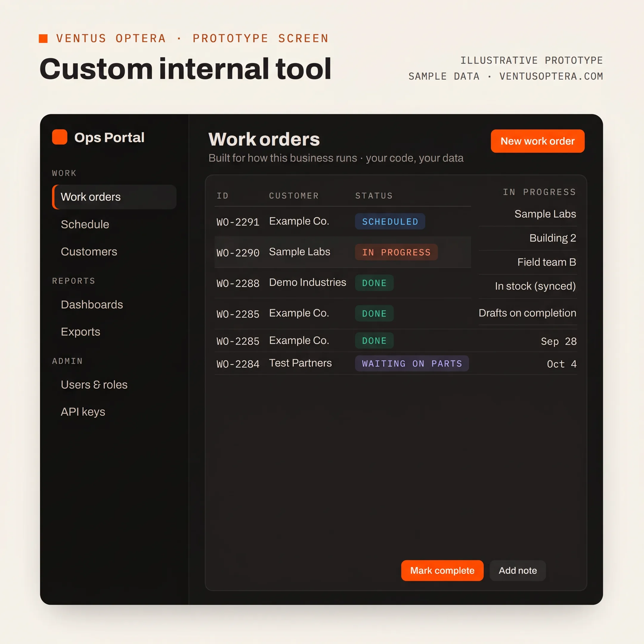Viewport: 644px width, 644px height.
Task: Click DONE badge for Demo Industries
Action: tap(374, 283)
